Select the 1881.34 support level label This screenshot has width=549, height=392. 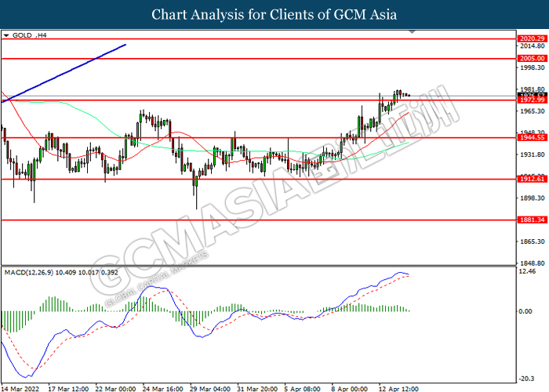coord(532,220)
